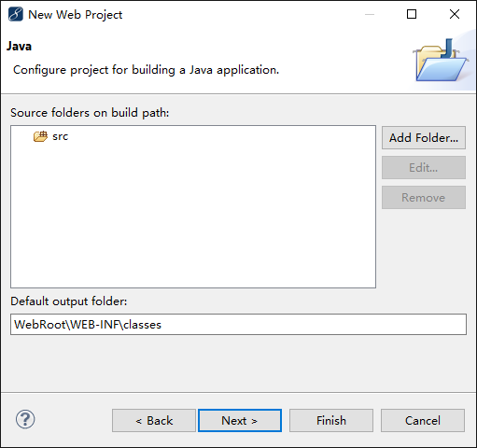Click the "New Web Project" title bar text
Viewport: 477px width, 448px height.
[76, 15]
